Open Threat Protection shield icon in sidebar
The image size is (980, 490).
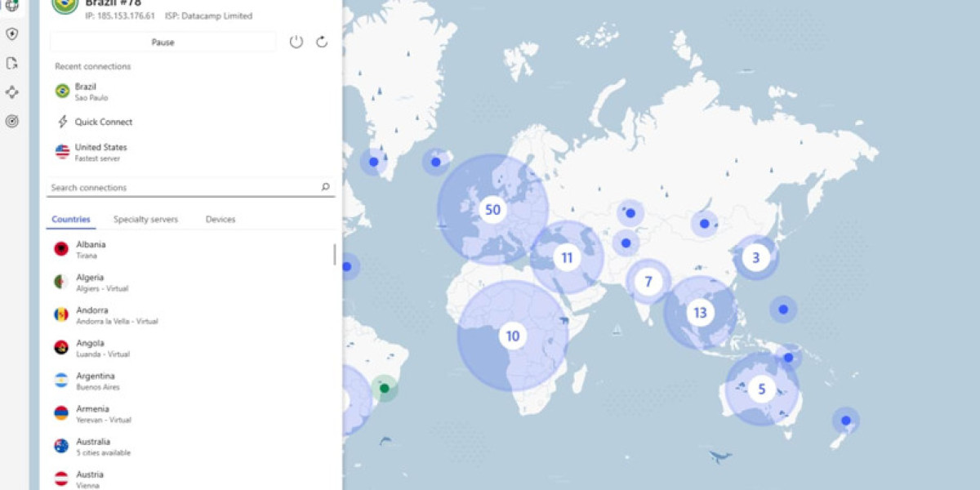coord(11,34)
